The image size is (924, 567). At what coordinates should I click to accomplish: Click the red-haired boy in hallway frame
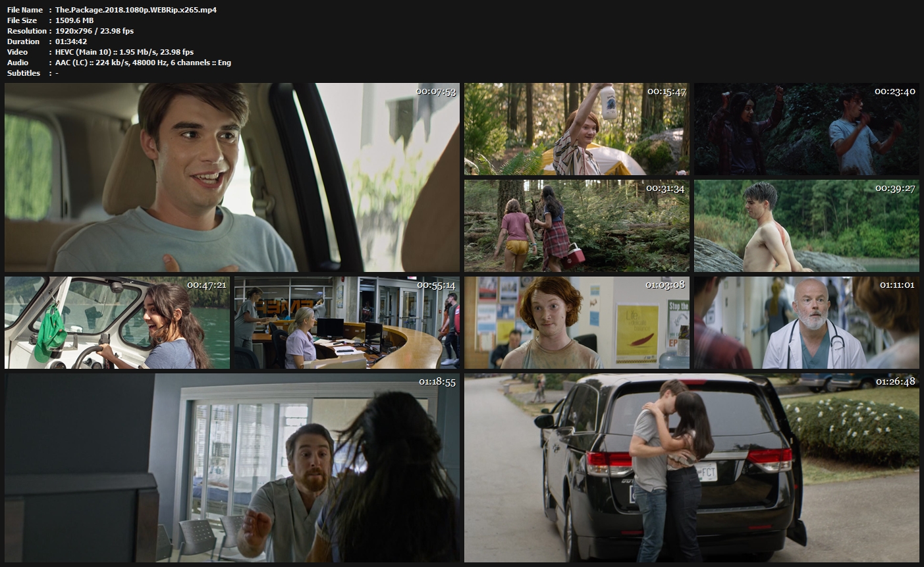click(x=576, y=323)
